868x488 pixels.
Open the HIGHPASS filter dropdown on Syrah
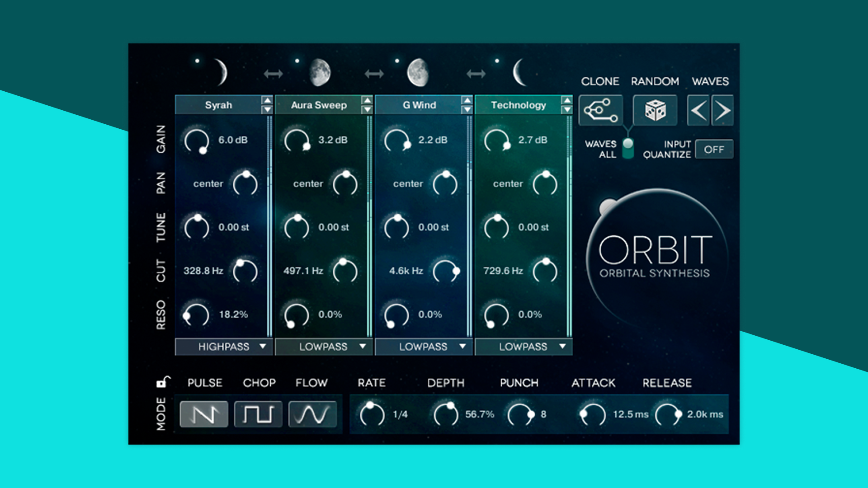pos(223,347)
